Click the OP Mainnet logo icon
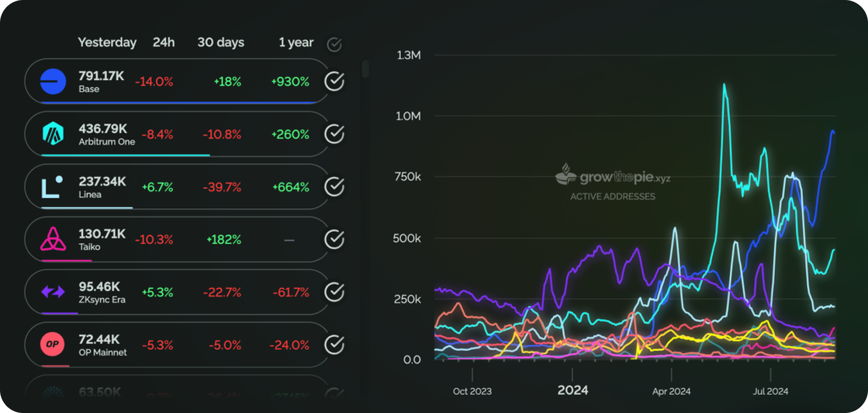The image size is (868, 413). pos(53,344)
